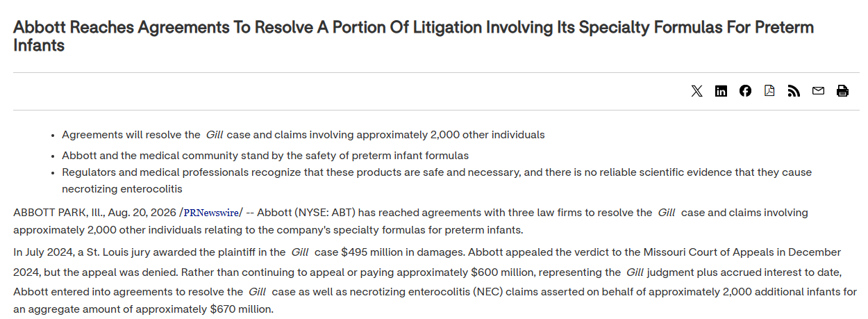The width and height of the screenshot is (868, 319).
Task: Download the PDF version icon
Action: tap(769, 91)
